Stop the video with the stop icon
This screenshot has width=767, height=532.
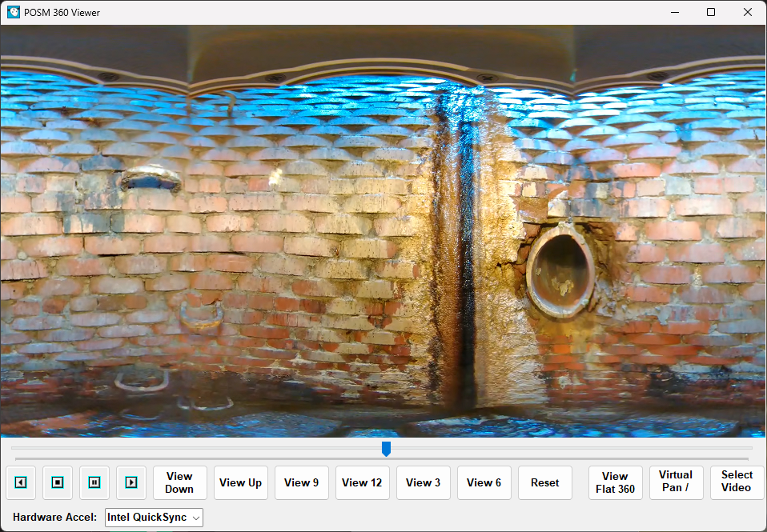pyautogui.click(x=57, y=482)
